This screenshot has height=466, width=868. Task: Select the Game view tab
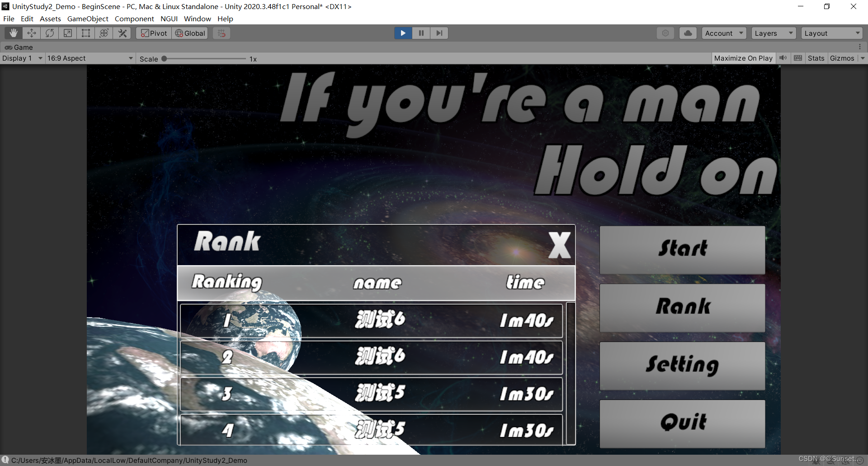[19, 47]
